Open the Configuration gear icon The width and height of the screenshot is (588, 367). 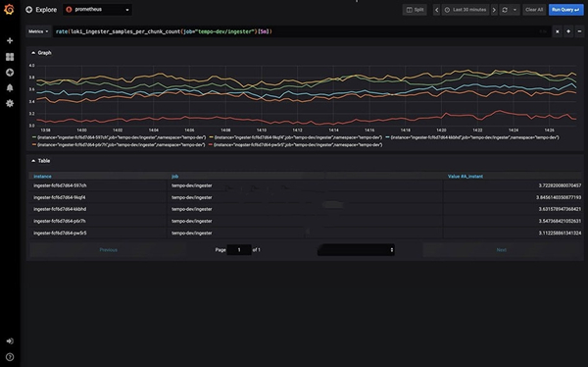(10, 103)
